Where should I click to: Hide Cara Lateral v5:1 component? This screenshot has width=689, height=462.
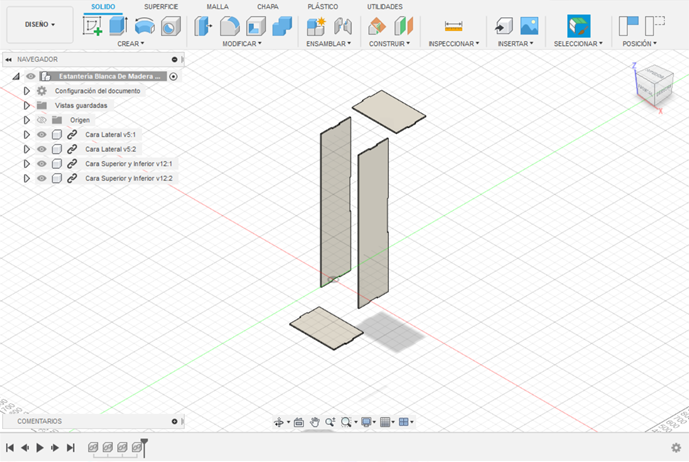pyautogui.click(x=41, y=135)
